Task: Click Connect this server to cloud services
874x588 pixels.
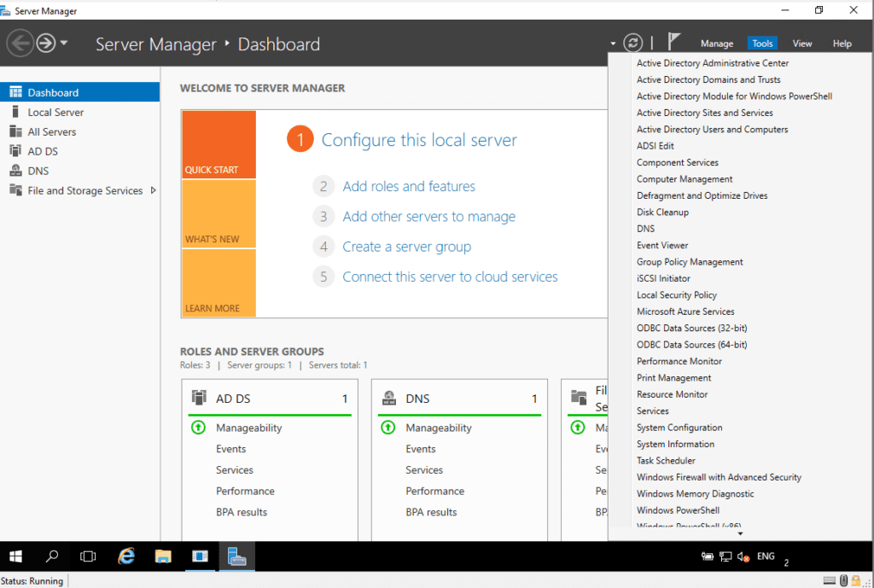Action: tap(450, 277)
